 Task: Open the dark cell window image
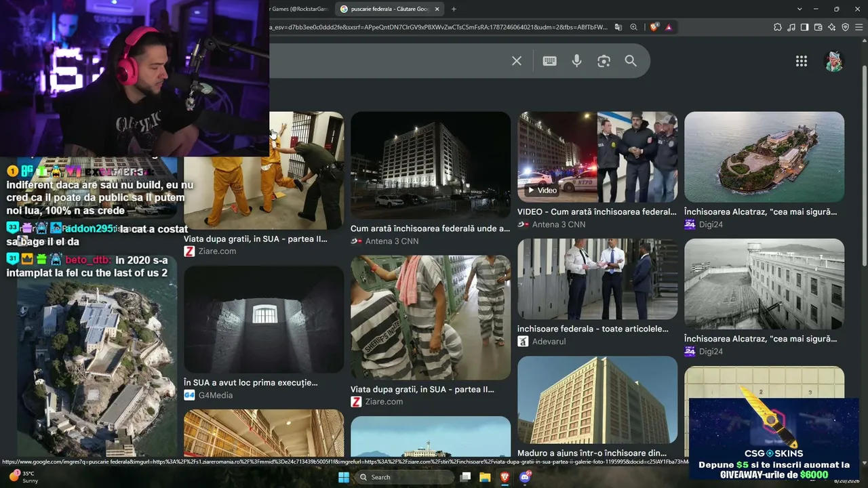264,319
